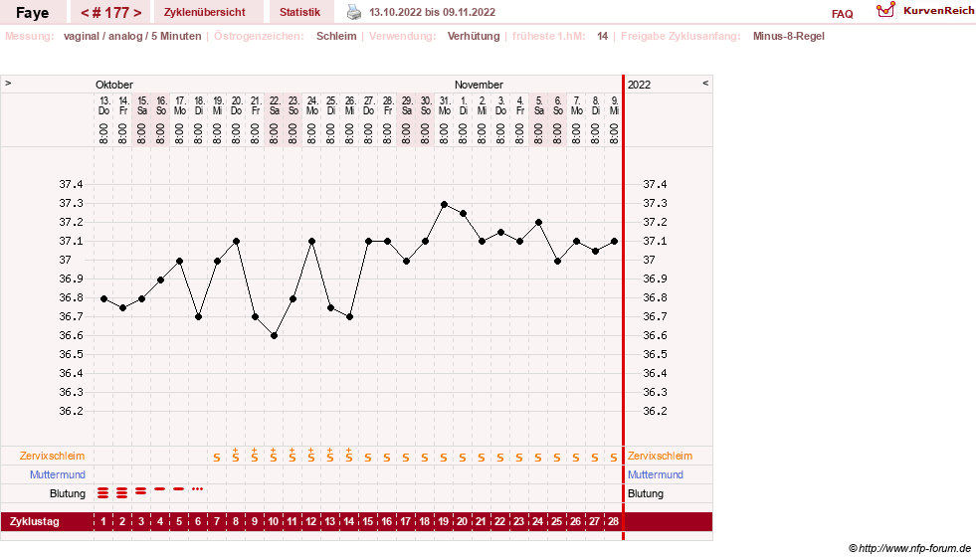Open the FAQ link
The image size is (976, 560).
842,14
